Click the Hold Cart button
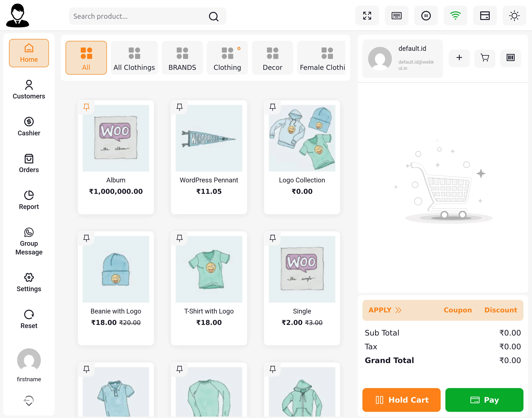Image resolution: width=532 pixels, height=418 pixels. coord(401,400)
